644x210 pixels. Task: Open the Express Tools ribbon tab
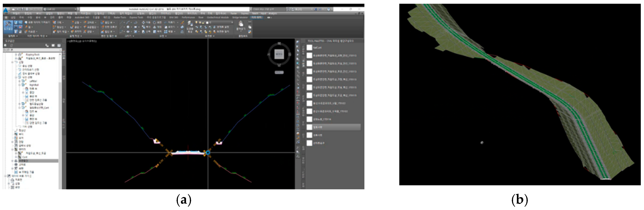[x=136, y=18]
